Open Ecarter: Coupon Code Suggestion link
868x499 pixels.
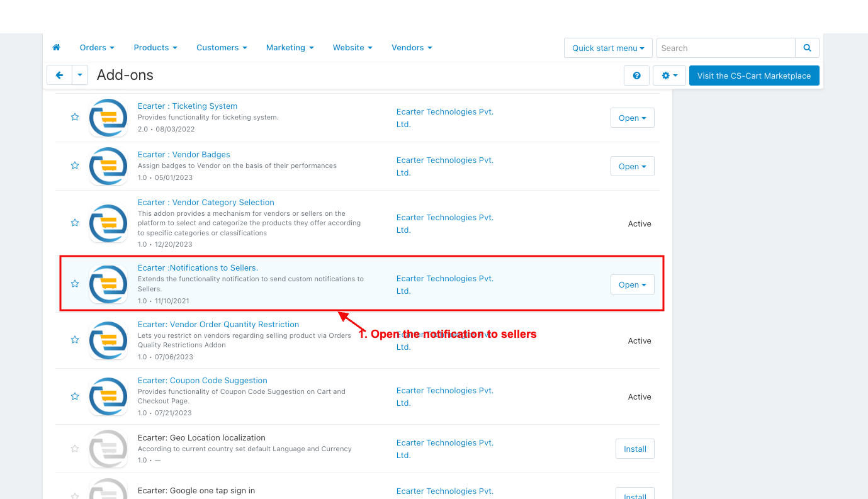(x=203, y=380)
